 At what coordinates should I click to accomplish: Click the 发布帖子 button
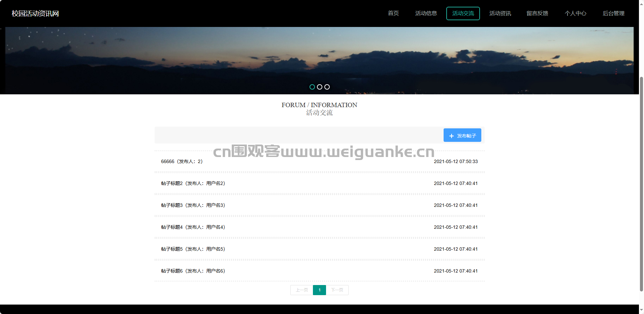click(462, 135)
